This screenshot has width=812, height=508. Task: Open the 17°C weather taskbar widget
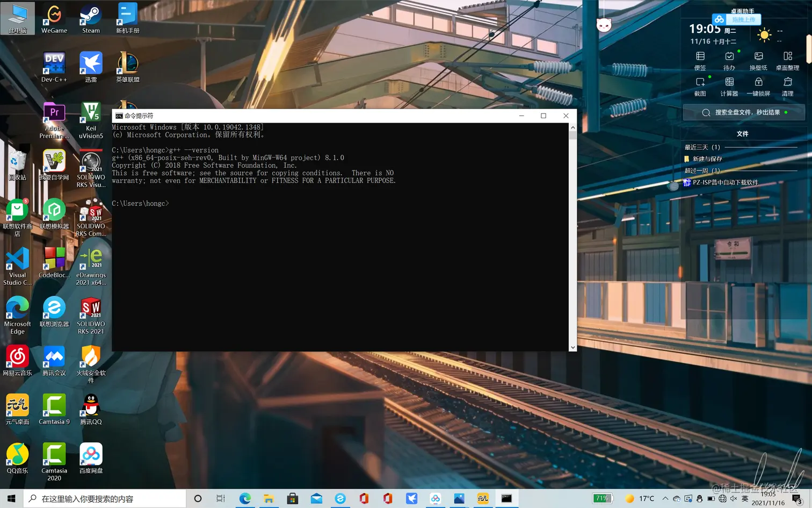tap(640, 499)
